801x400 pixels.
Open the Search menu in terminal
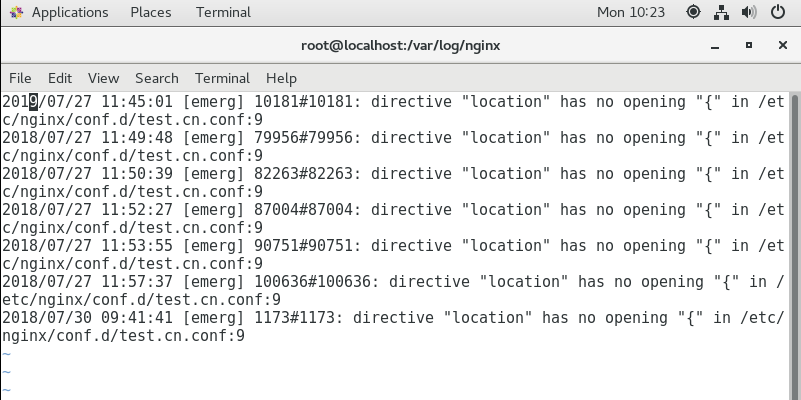coord(156,78)
